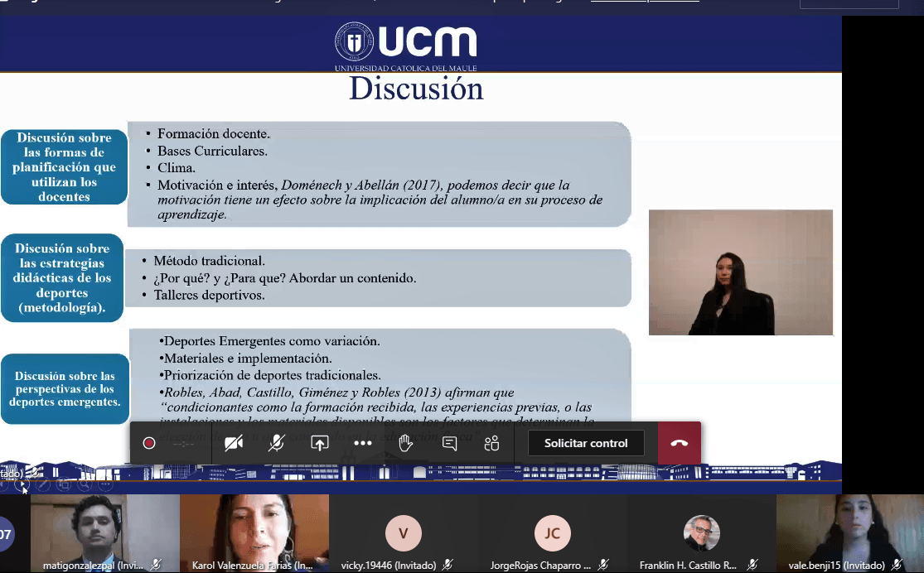Hang up with the red phone button
924x573 pixels.
click(x=680, y=443)
